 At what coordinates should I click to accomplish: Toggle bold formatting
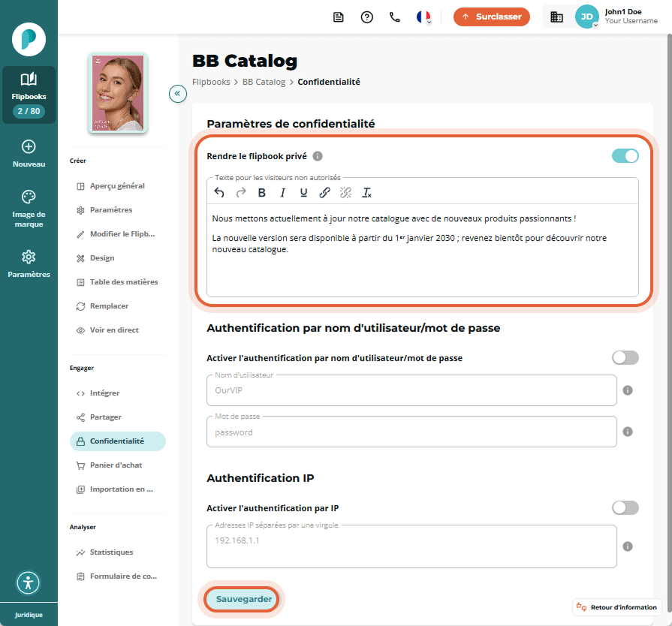tap(262, 193)
